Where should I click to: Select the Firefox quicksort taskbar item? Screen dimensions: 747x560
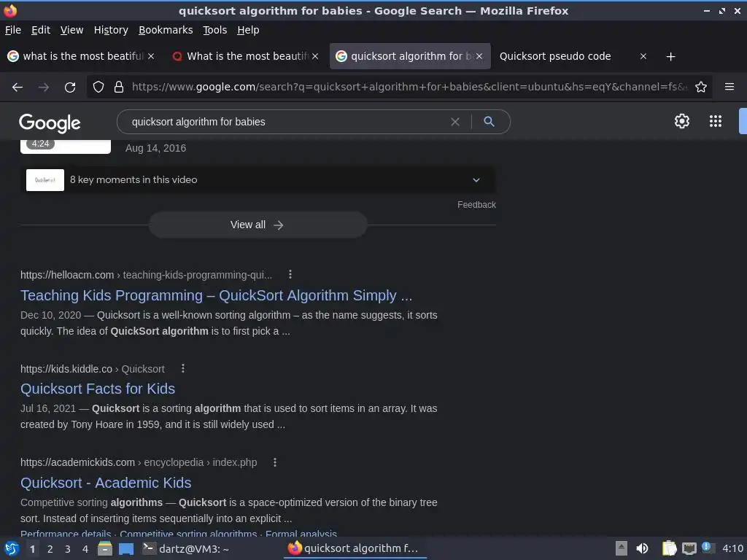(x=355, y=548)
